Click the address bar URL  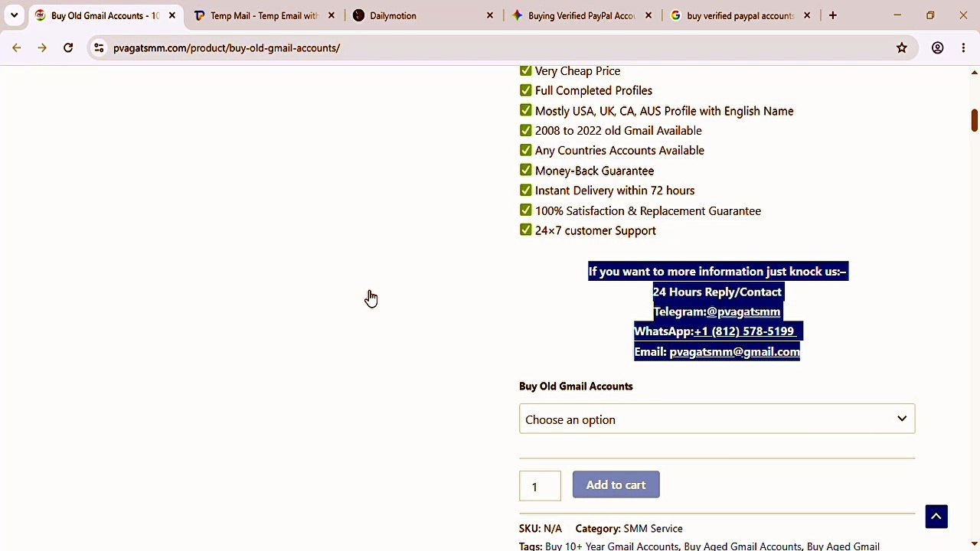tap(227, 48)
